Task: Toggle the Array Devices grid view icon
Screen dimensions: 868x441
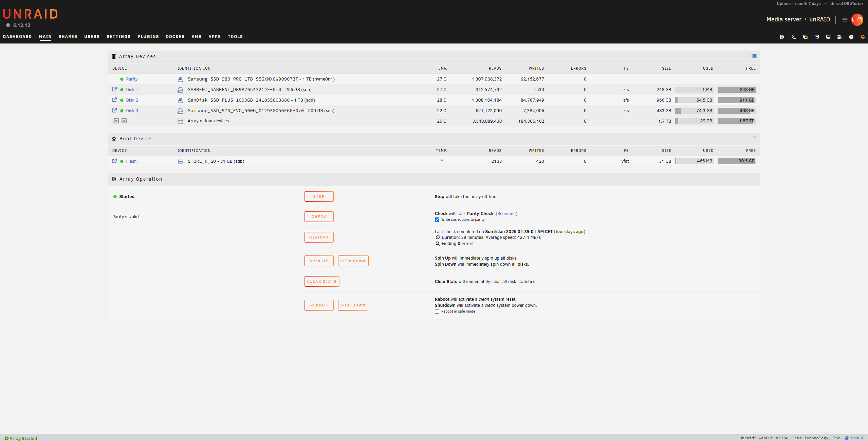Action: (754, 56)
